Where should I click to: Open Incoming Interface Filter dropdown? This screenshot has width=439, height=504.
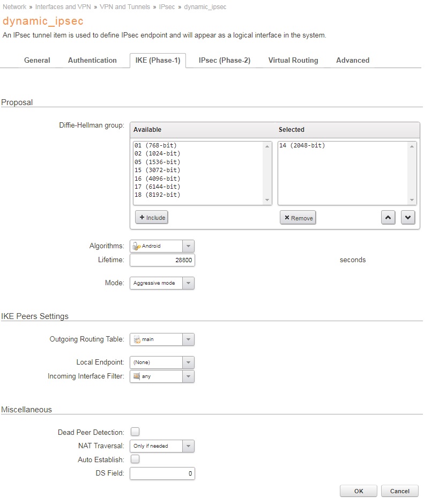162,376
